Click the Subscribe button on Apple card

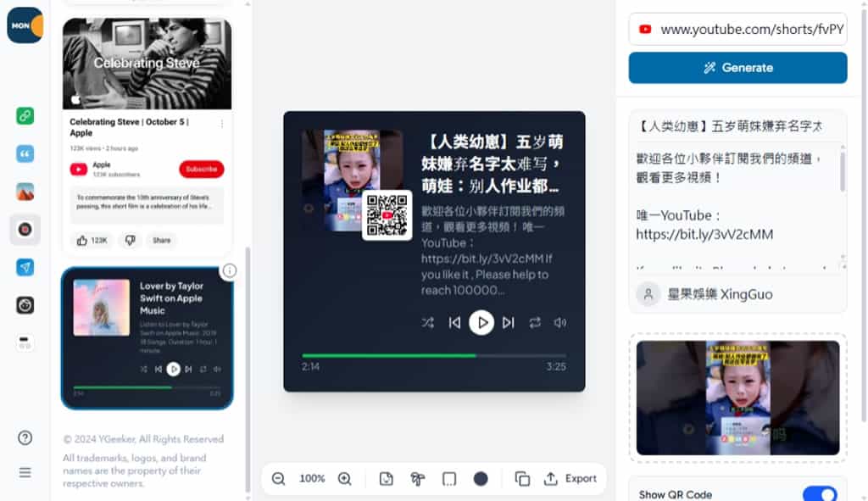(x=202, y=169)
